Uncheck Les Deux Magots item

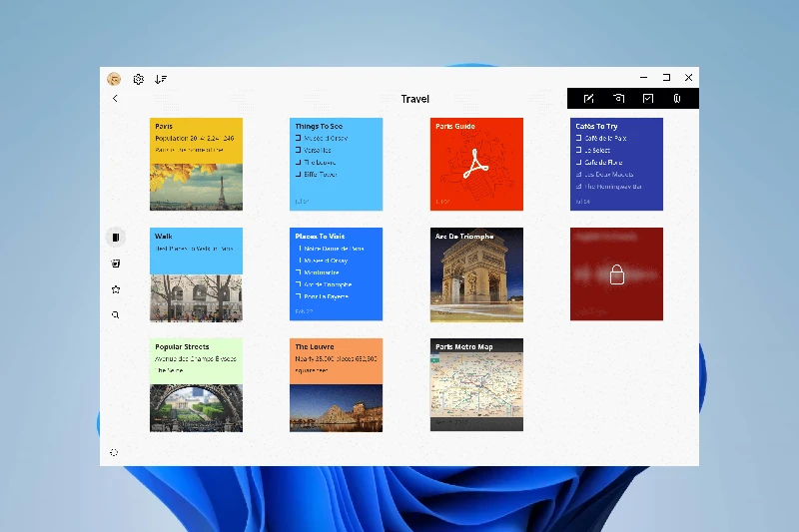[x=579, y=174]
